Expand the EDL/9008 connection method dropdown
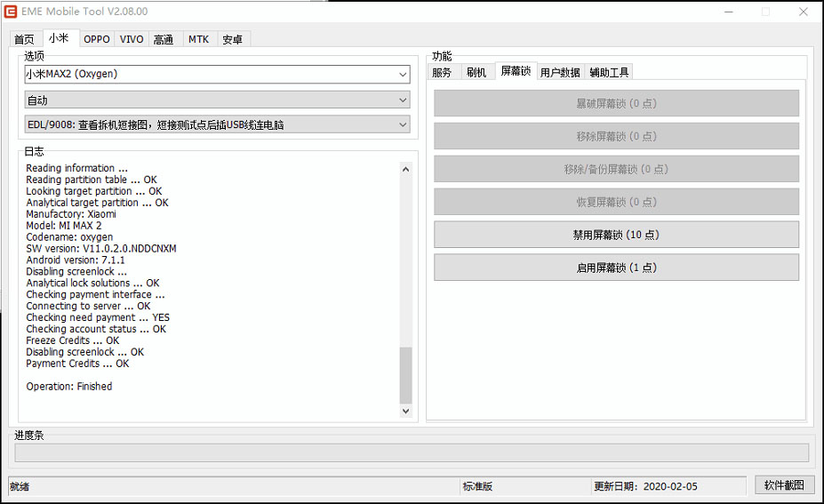824x504 pixels. (x=217, y=124)
